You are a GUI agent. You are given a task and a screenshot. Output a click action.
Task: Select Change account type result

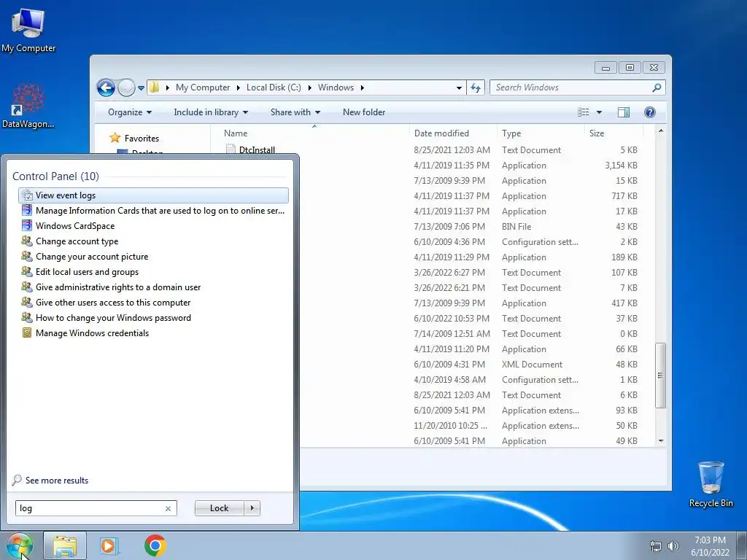153,241
